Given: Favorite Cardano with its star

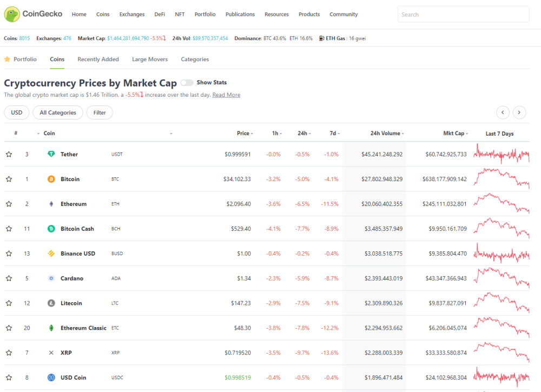Looking at the screenshot, I should point(9,278).
